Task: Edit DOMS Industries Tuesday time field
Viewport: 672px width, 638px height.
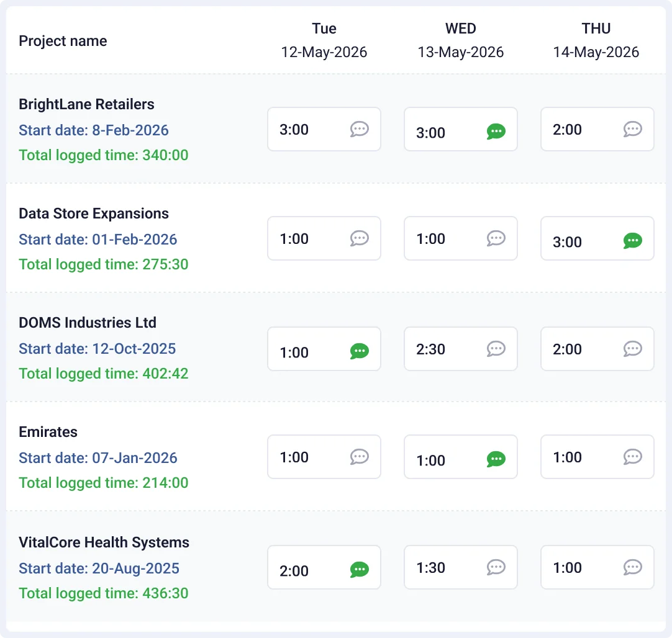Action: pyautogui.click(x=324, y=349)
